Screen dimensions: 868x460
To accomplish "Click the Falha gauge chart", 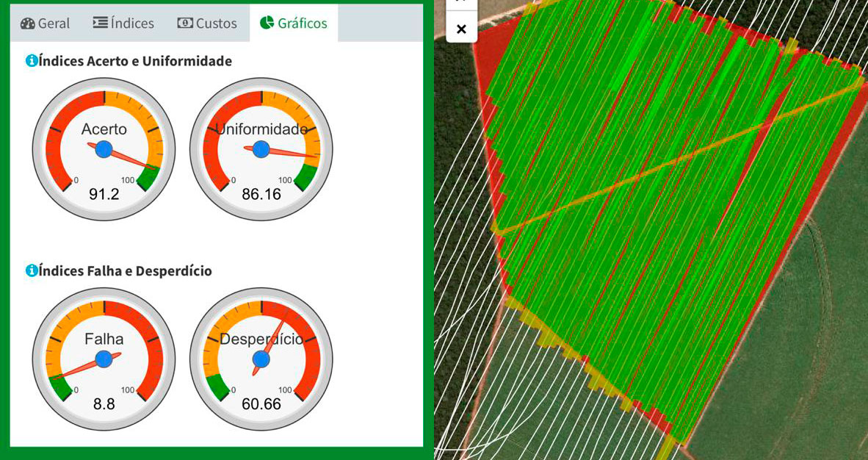I will point(104,359).
